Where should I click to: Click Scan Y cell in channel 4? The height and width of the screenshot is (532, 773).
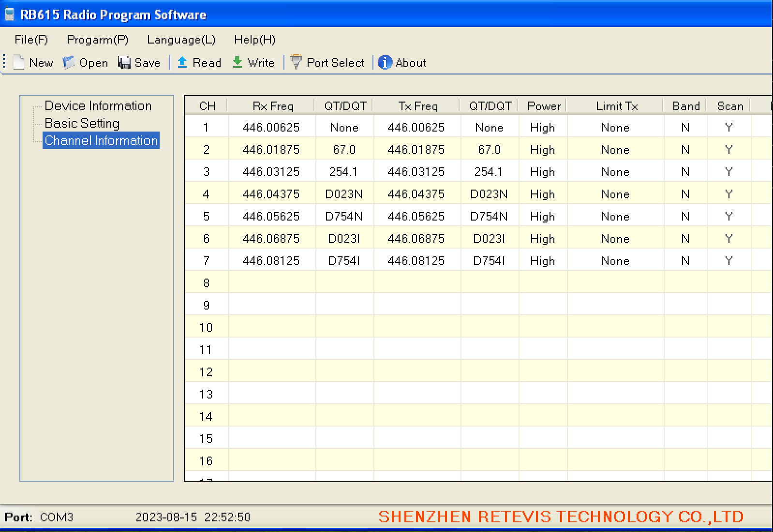[x=729, y=194]
